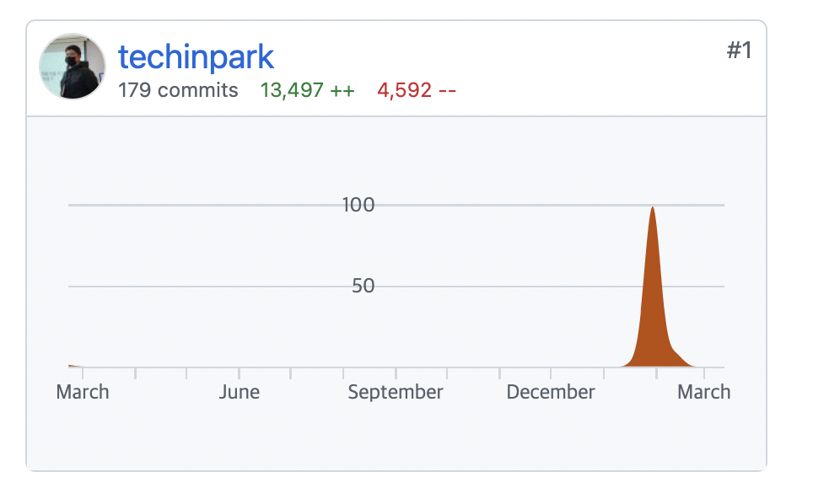Click the tick mark directly above September
The width and height of the screenshot is (813, 504).
click(396, 373)
